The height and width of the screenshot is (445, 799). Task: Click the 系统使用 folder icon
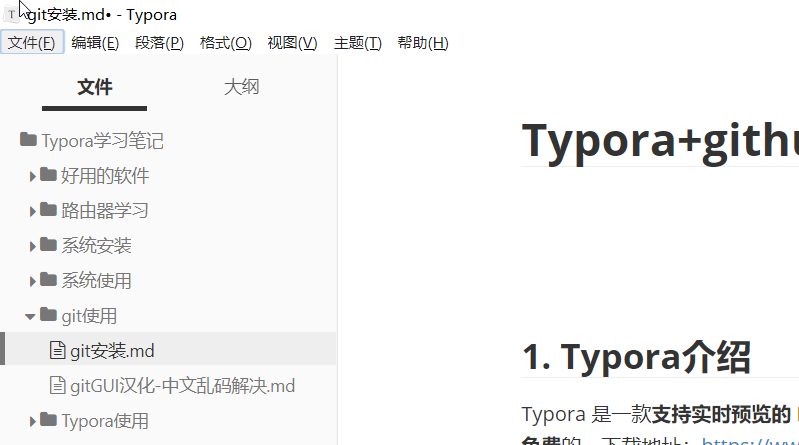(48, 279)
